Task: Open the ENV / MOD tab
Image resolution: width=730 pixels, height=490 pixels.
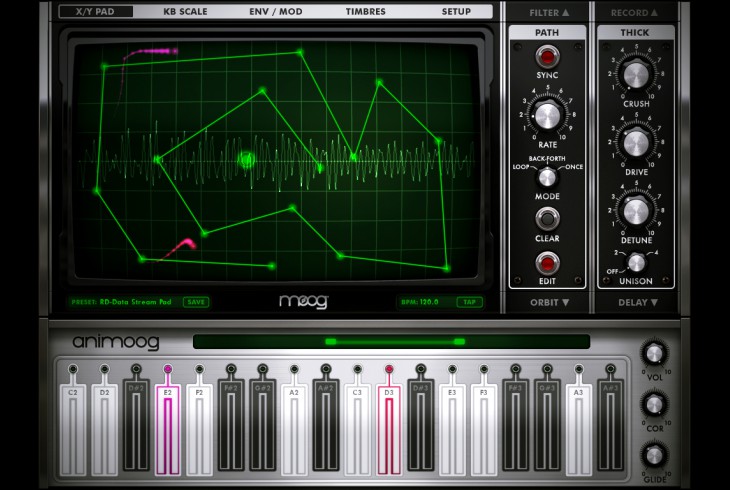Action: (x=276, y=11)
